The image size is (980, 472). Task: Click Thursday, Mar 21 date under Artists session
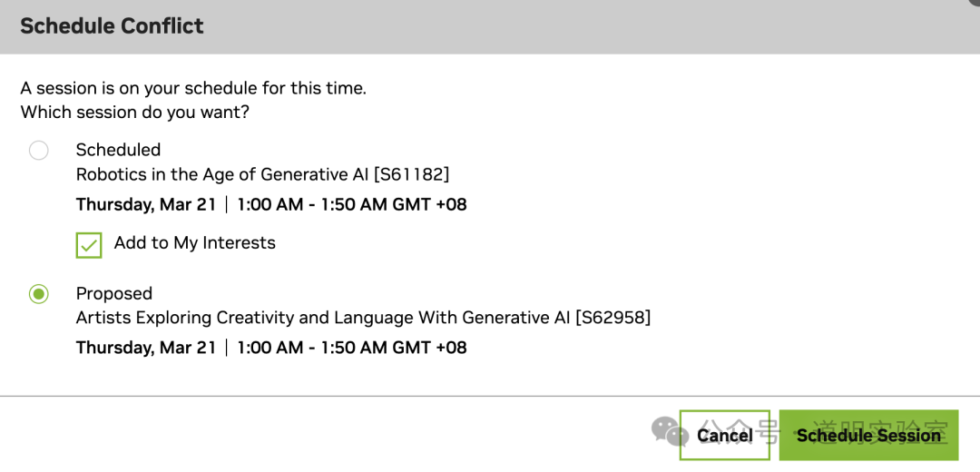(x=146, y=348)
